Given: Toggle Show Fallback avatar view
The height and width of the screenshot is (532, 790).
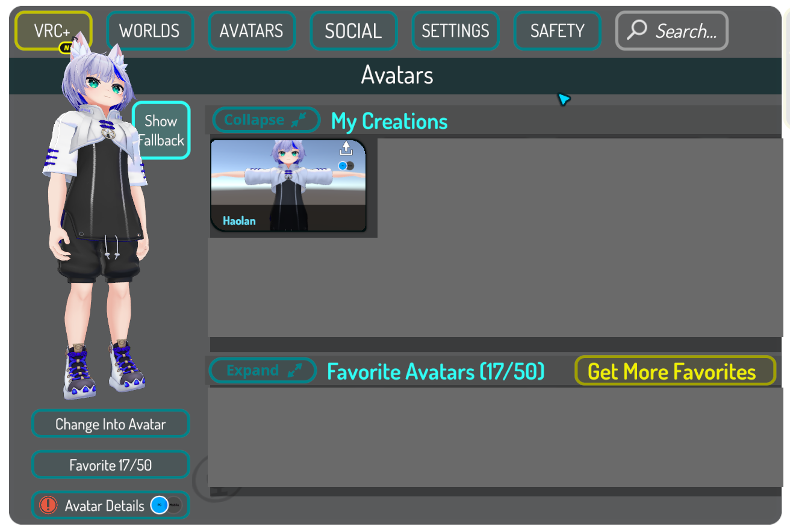Looking at the screenshot, I should pyautogui.click(x=161, y=130).
